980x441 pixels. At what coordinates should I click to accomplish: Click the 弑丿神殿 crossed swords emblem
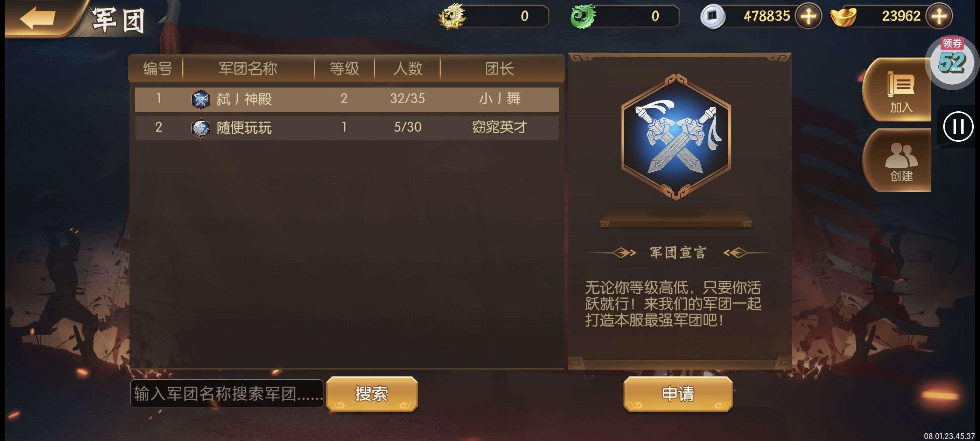click(x=200, y=99)
